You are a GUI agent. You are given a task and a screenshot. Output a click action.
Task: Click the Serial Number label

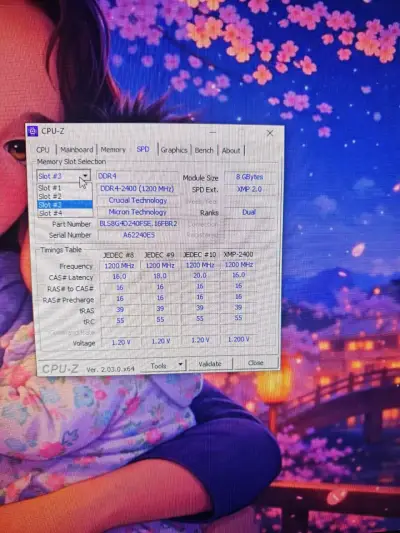pos(70,235)
